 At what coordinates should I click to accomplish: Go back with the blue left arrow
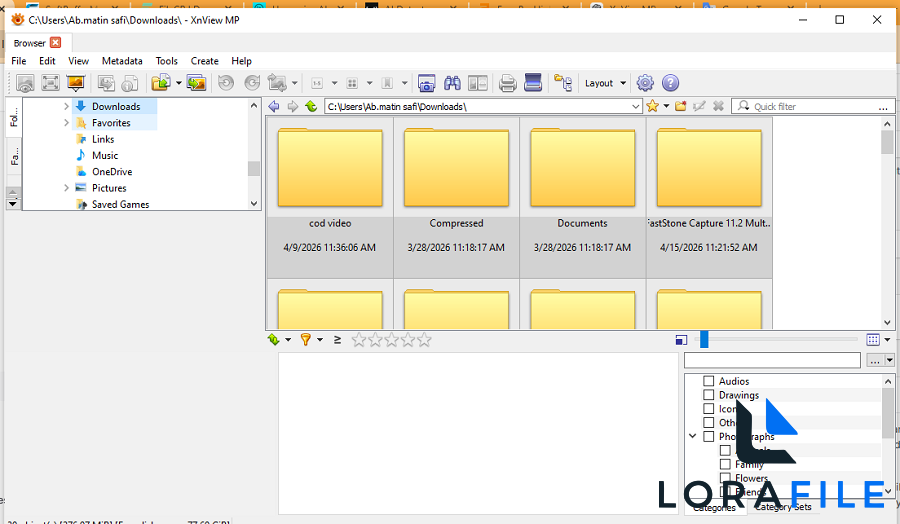[x=274, y=106]
